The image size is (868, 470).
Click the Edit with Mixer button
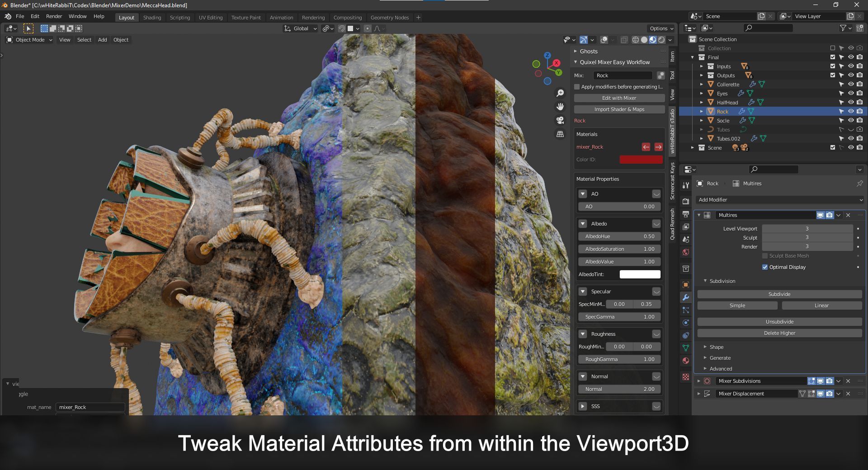(x=619, y=98)
